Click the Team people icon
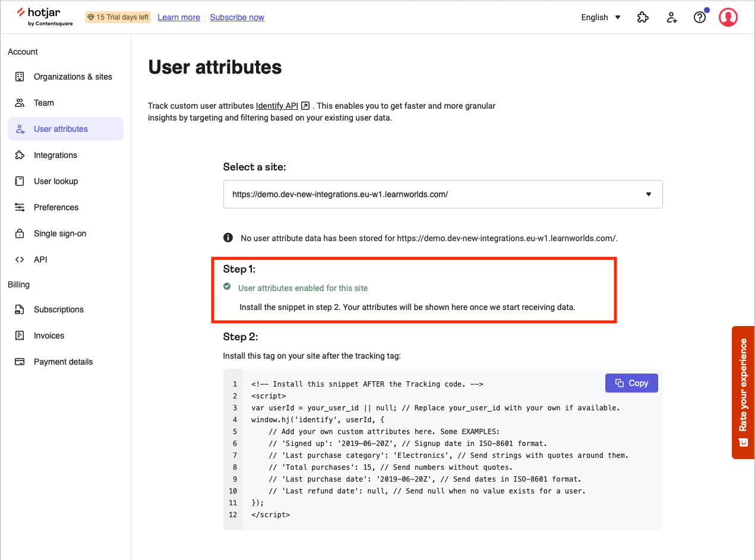Image resolution: width=755 pixels, height=560 pixels. tap(20, 103)
